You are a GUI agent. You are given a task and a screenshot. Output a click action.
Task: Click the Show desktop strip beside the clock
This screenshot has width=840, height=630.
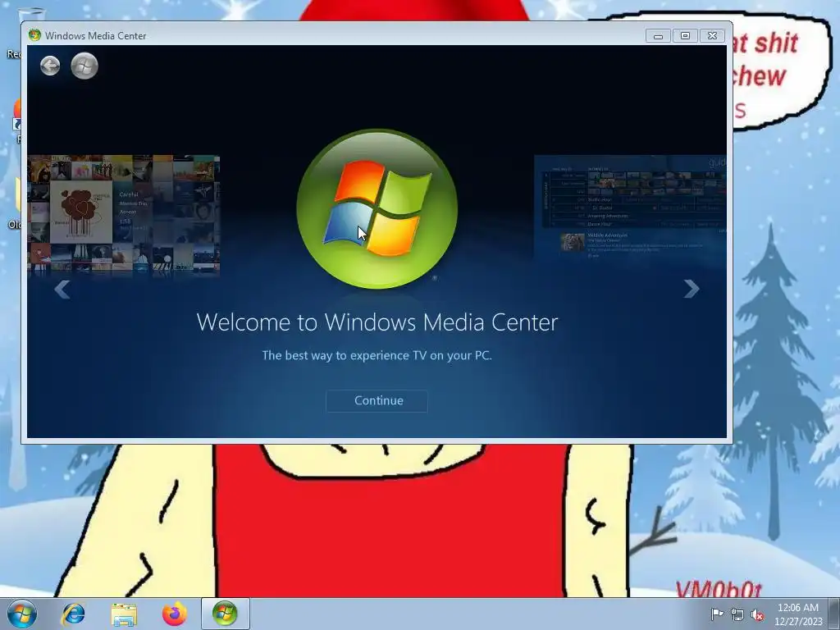click(x=834, y=614)
